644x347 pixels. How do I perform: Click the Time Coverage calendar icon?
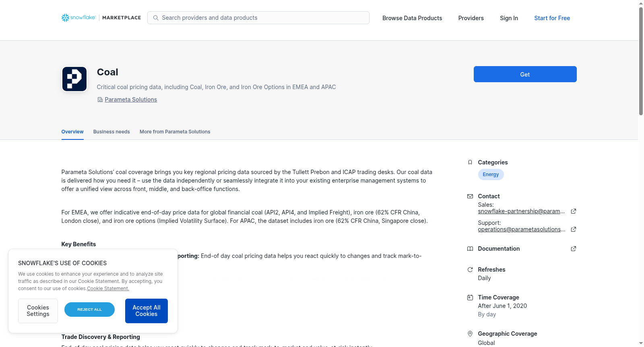click(x=470, y=297)
